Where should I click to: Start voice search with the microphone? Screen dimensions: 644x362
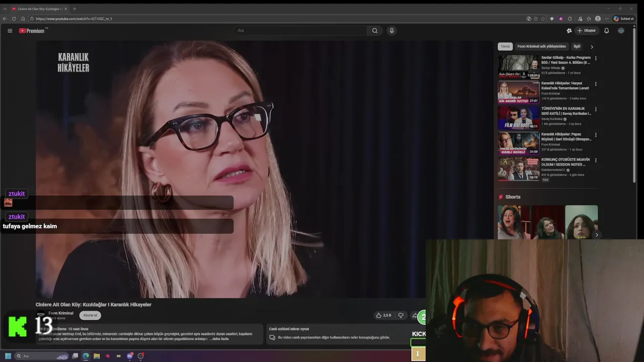tap(391, 31)
